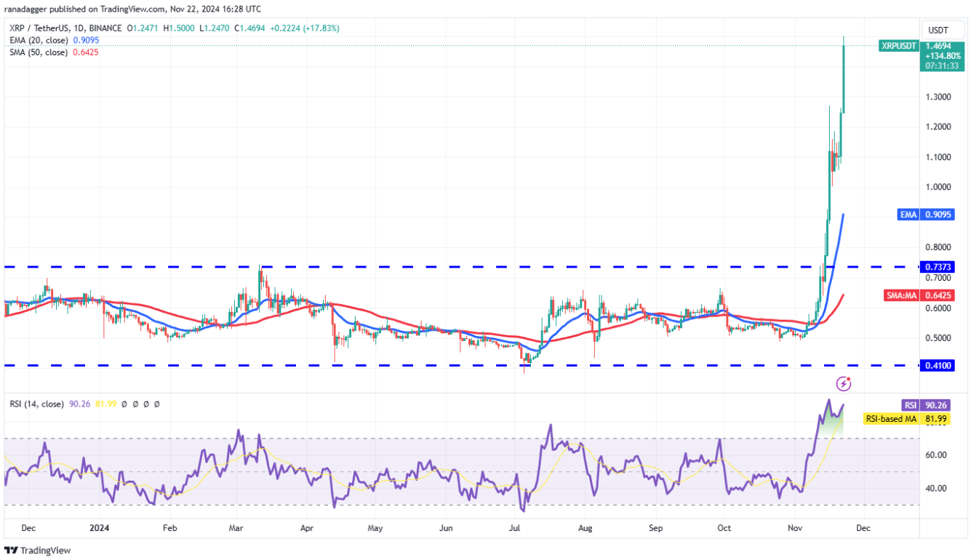Click the Apr label on time axis
This screenshot has height=560, width=971.
(306, 527)
